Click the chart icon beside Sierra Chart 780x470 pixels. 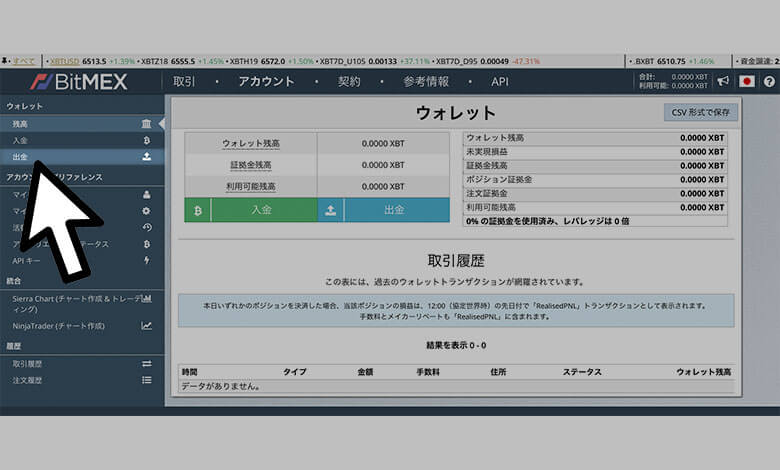click(146, 299)
